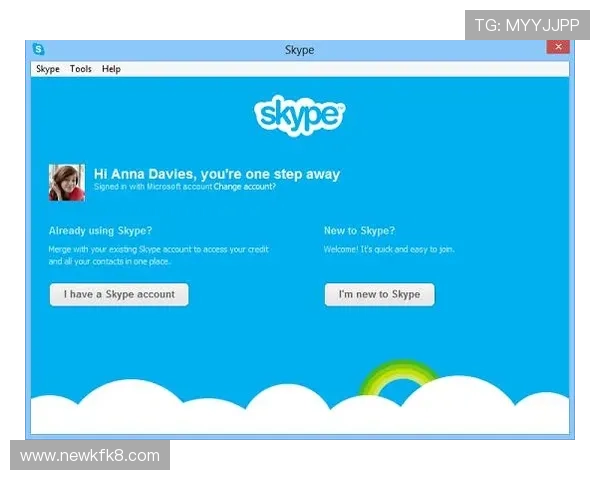Open the Help menu
The image size is (600, 480).
111,69
